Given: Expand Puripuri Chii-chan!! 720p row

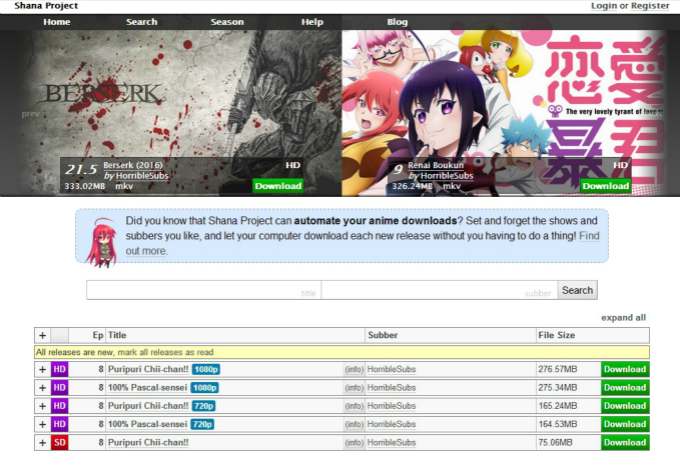Looking at the screenshot, I should (42, 406).
